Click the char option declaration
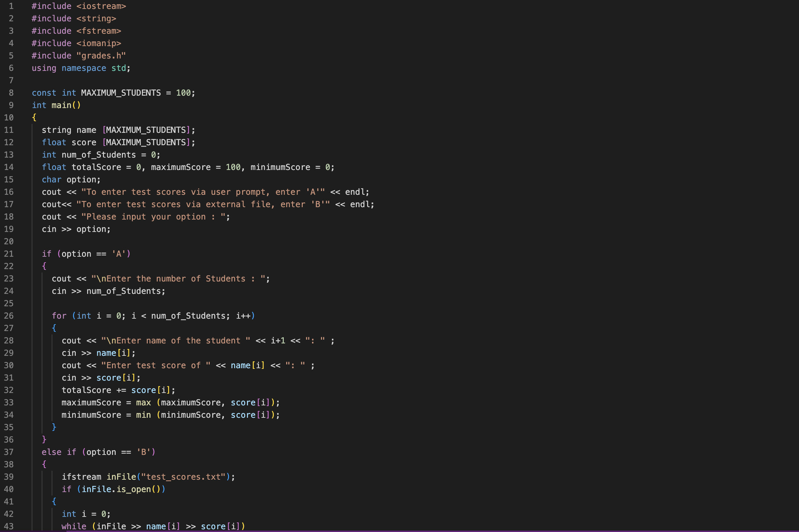 71,180
